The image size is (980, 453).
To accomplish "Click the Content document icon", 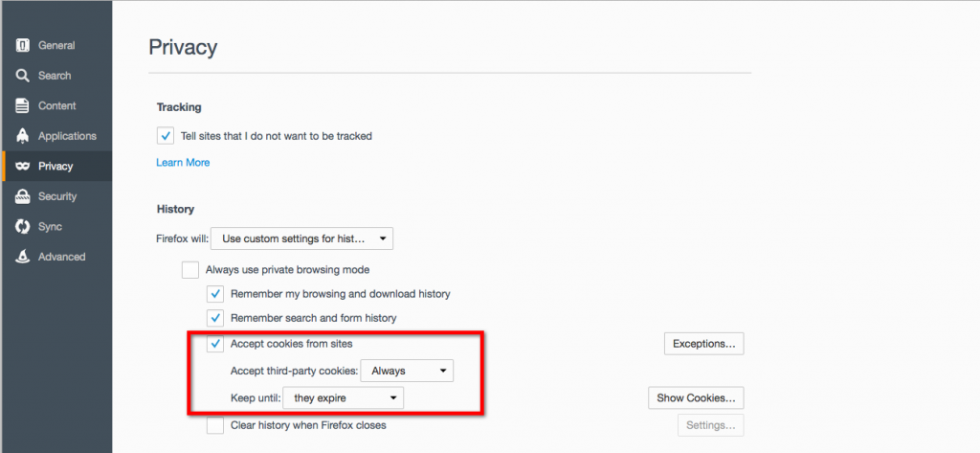I will click(x=23, y=105).
